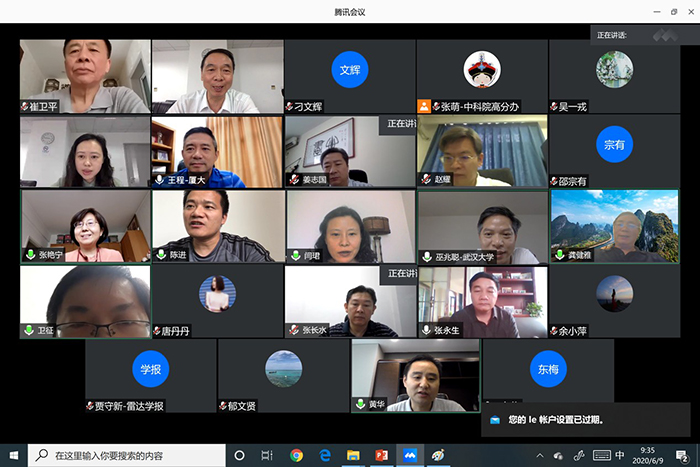This screenshot has width=700, height=467.
Task: Click the taskbar search input box
Action: (120, 455)
